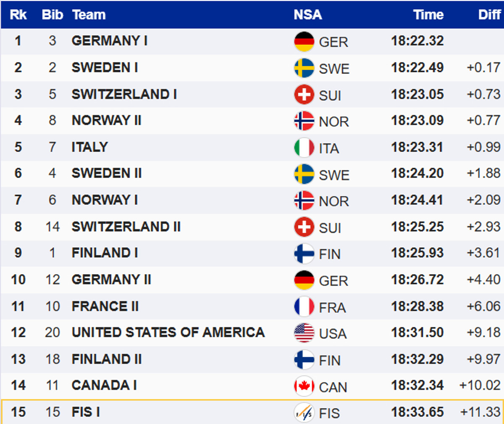Image resolution: width=504 pixels, height=424 pixels.
Task: Click the USA flag icon
Action: pyautogui.click(x=304, y=333)
